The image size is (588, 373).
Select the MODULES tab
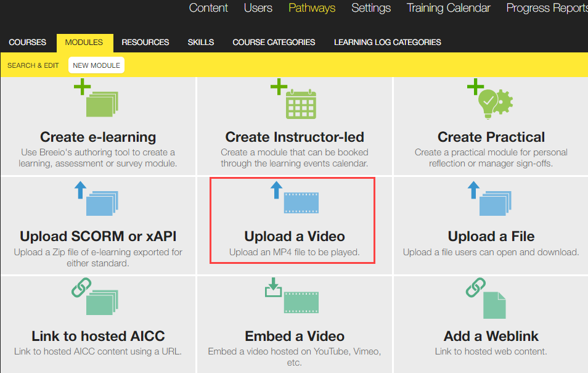[x=84, y=43]
